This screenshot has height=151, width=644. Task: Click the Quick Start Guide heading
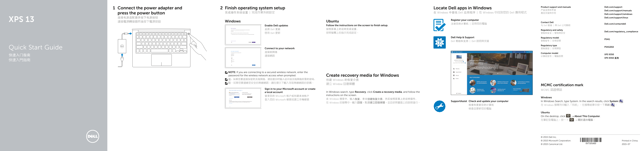click(35, 47)
